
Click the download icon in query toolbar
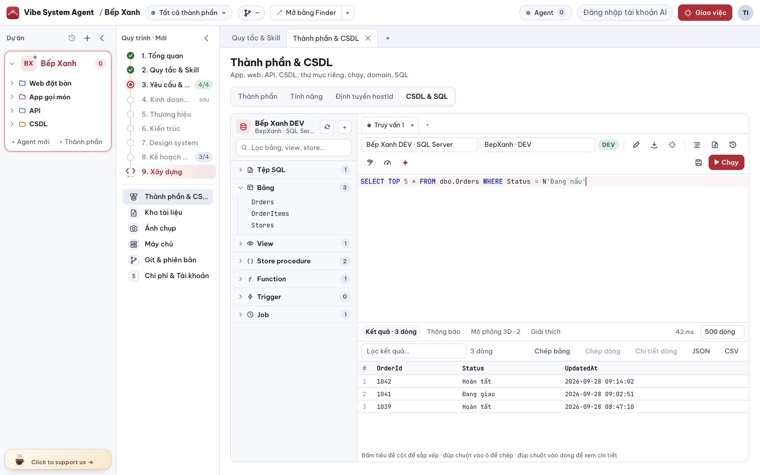point(654,144)
